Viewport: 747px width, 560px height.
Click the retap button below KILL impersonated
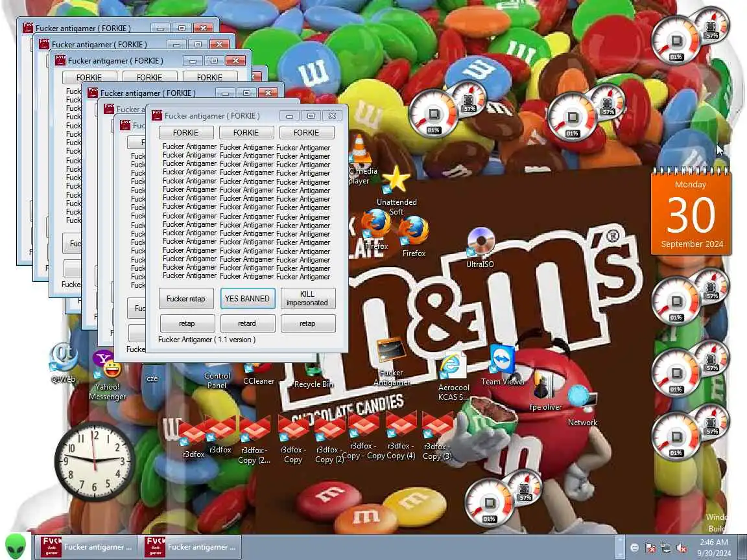point(308,323)
